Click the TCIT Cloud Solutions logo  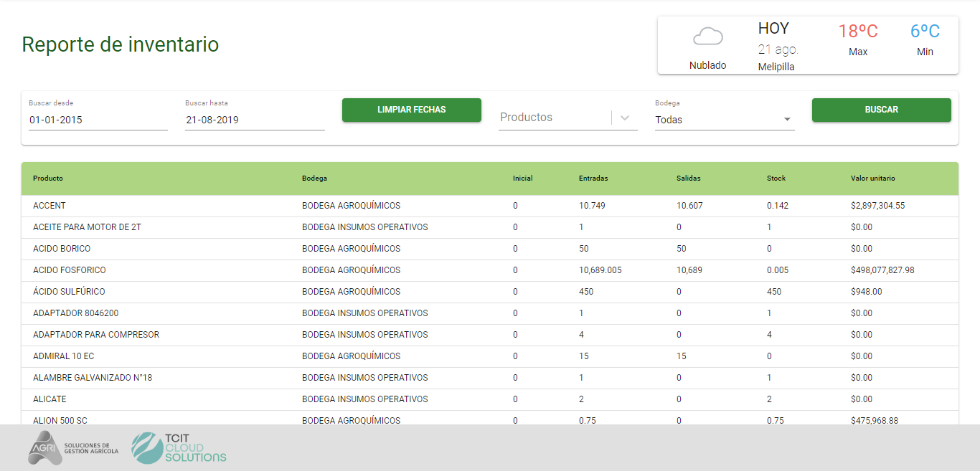pyautogui.click(x=179, y=448)
